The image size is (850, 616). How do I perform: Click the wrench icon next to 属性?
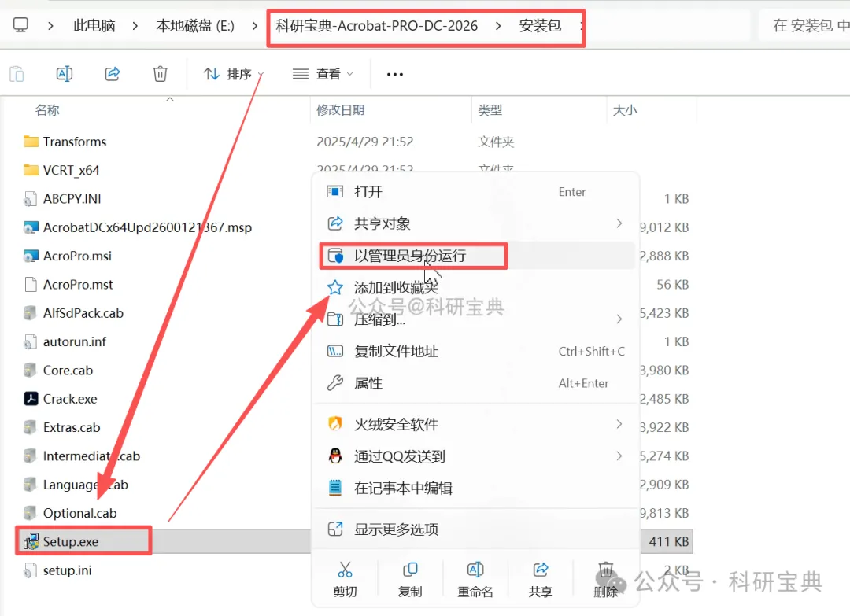pyautogui.click(x=335, y=383)
